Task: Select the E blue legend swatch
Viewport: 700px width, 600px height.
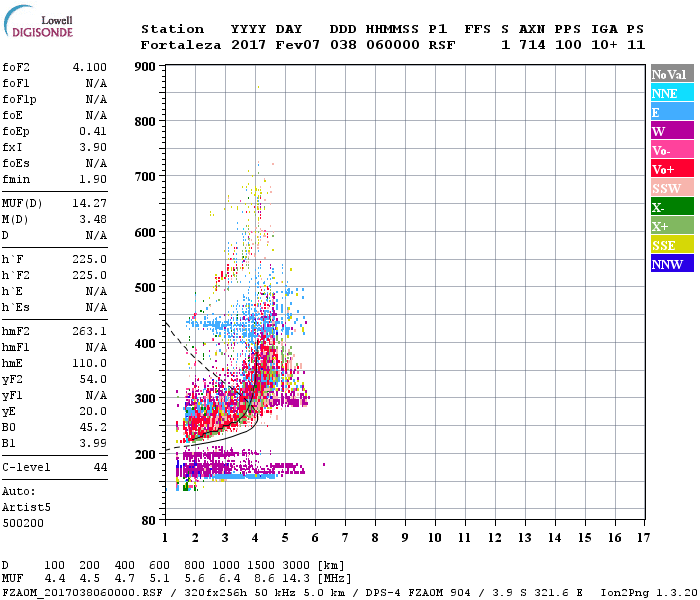Action: point(672,112)
